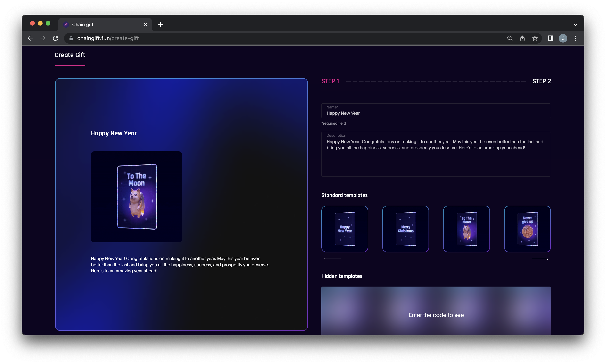Share this page using the share icon
The height and width of the screenshot is (364, 606).
[x=522, y=38]
